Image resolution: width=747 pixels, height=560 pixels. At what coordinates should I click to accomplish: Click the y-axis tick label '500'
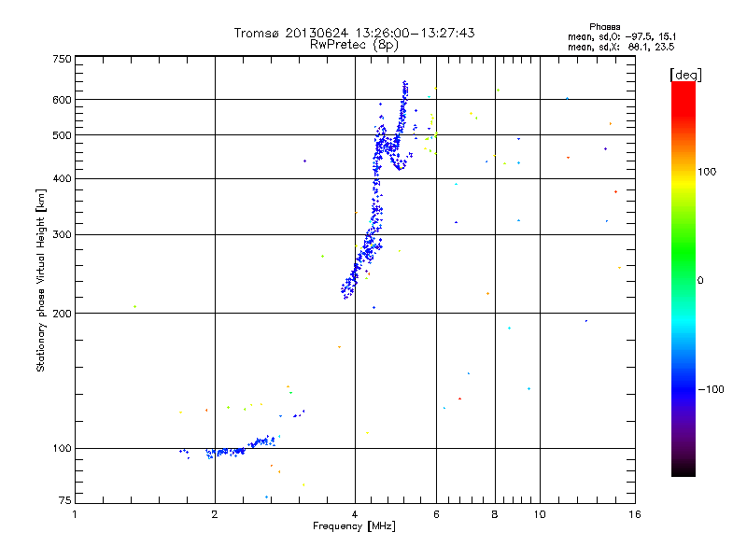coord(62,135)
